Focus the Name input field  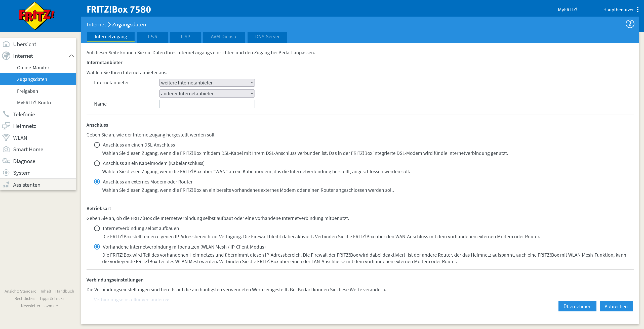(207, 104)
